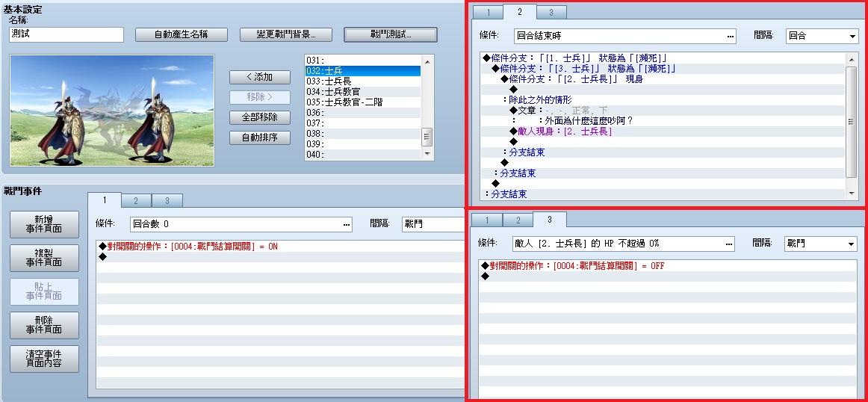The width and height of the screenshot is (868, 402).
Task: Open the interval dropdown on page 1
Action: coord(433,224)
